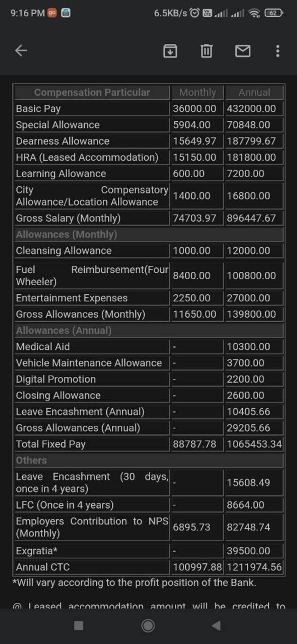Mark email as unread envelope icon
The height and width of the screenshot is (644, 297).
coord(243,51)
